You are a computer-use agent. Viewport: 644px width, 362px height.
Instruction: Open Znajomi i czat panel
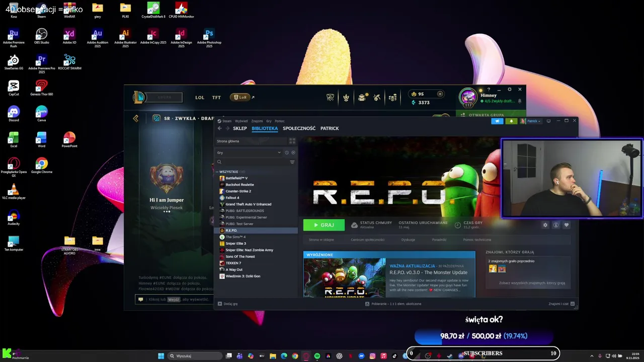(561, 304)
